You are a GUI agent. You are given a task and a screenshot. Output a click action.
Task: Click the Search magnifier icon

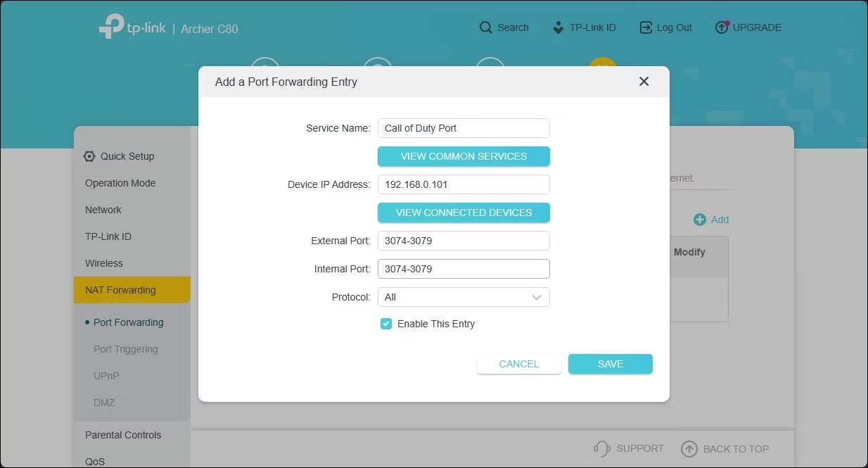point(485,27)
